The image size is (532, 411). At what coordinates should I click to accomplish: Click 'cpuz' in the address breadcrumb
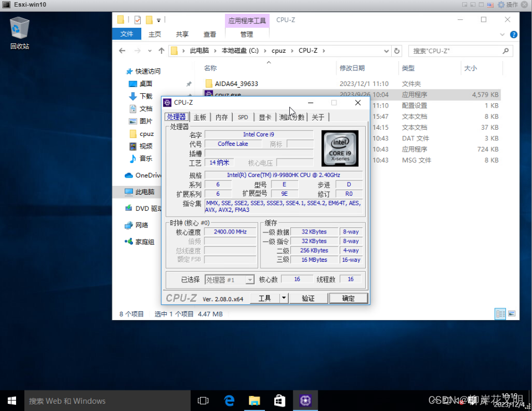[279, 50]
